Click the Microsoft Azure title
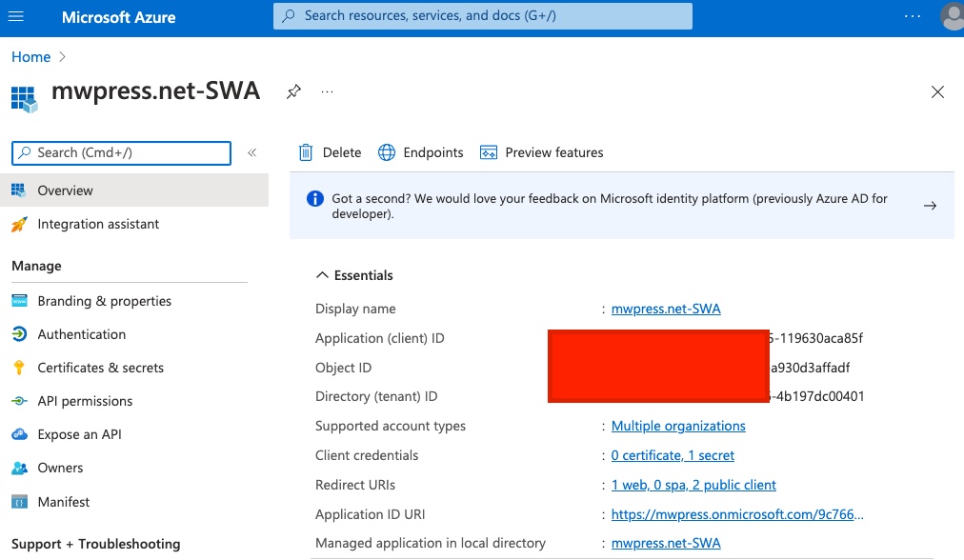The width and height of the screenshot is (964, 560). click(x=119, y=17)
